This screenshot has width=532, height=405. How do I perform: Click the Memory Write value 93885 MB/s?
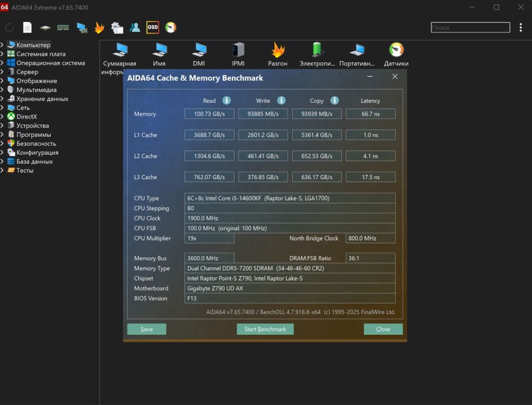tap(263, 114)
